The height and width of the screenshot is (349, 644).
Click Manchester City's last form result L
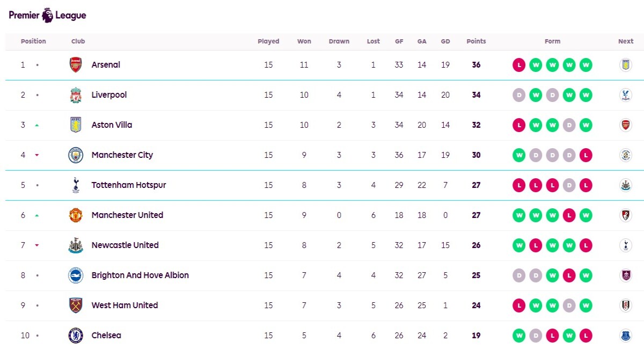(586, 155)
